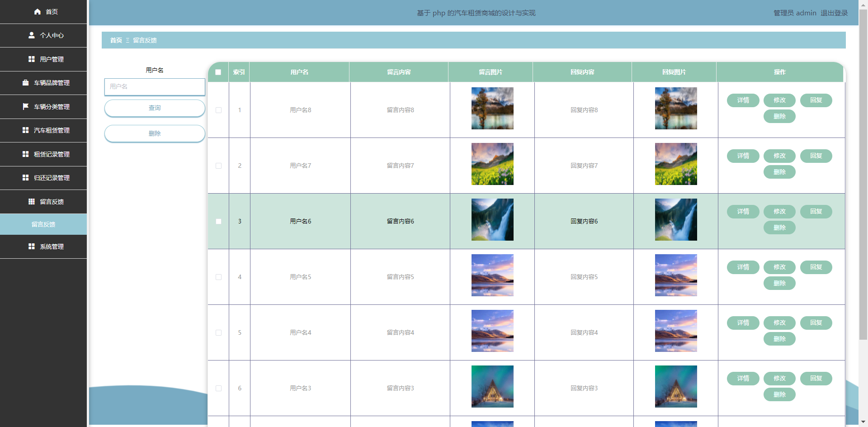This screenshot has height=427, width=868.
Task: Expand 车辆分类管理 menu
Action: pos(43,107)
